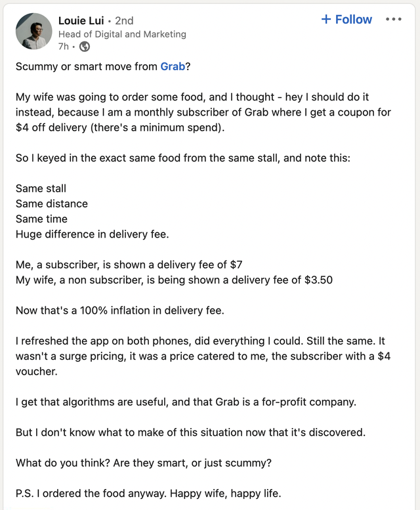Click the 7h post timestamp
The width and height of the screenshot is (420, 510).
click(64, 47)
